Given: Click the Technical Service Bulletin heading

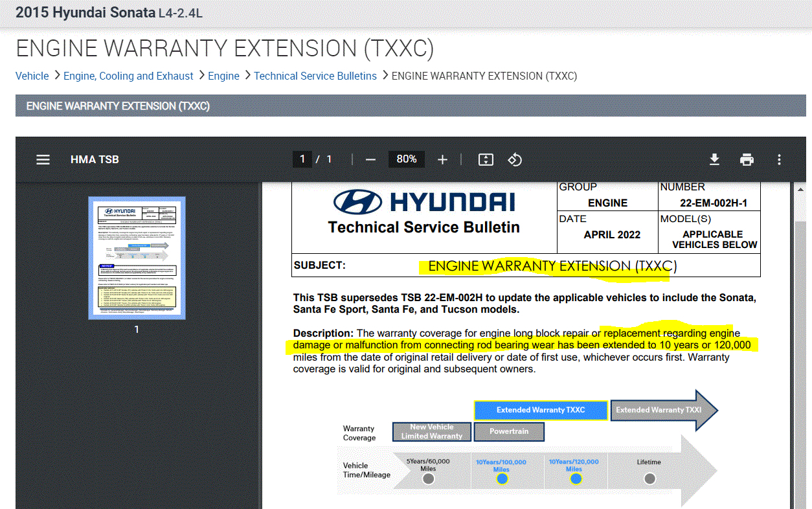Looking at the screenshot, I should pyautogui.click(x=424, y=227).
